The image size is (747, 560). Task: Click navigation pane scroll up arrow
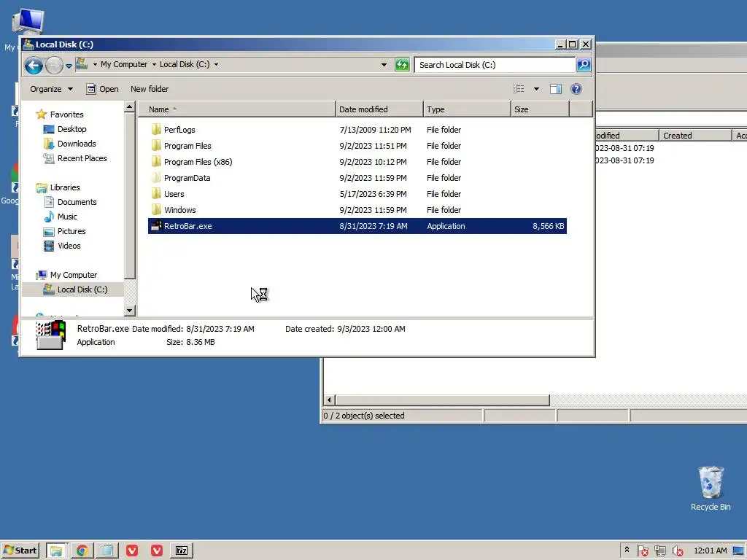pyautogui.click(x=130, y=106)
